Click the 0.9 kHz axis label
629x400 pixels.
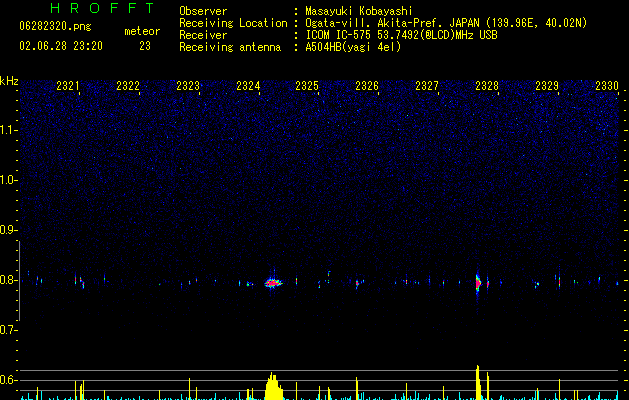[x=8, y=230]
